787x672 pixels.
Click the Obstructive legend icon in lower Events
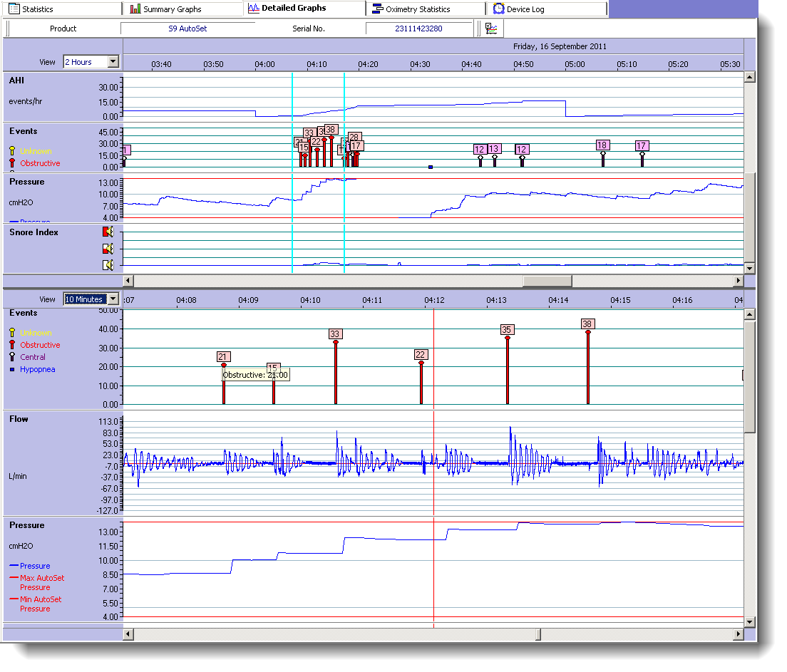12,344
